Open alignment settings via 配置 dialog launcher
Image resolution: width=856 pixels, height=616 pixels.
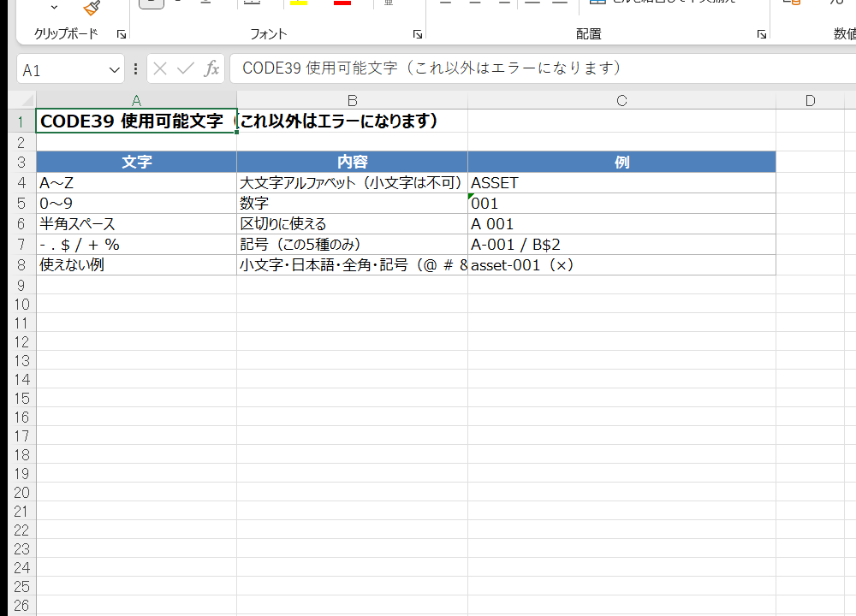[762, 34]
